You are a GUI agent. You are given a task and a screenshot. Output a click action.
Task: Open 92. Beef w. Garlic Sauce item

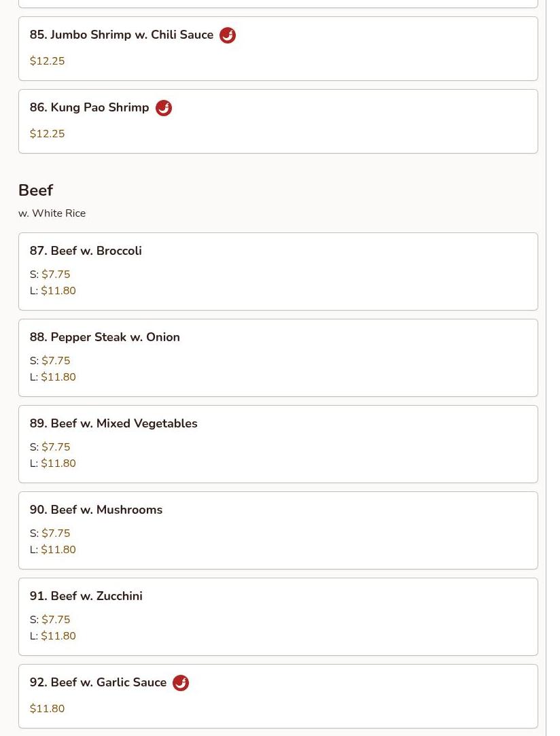98,682
